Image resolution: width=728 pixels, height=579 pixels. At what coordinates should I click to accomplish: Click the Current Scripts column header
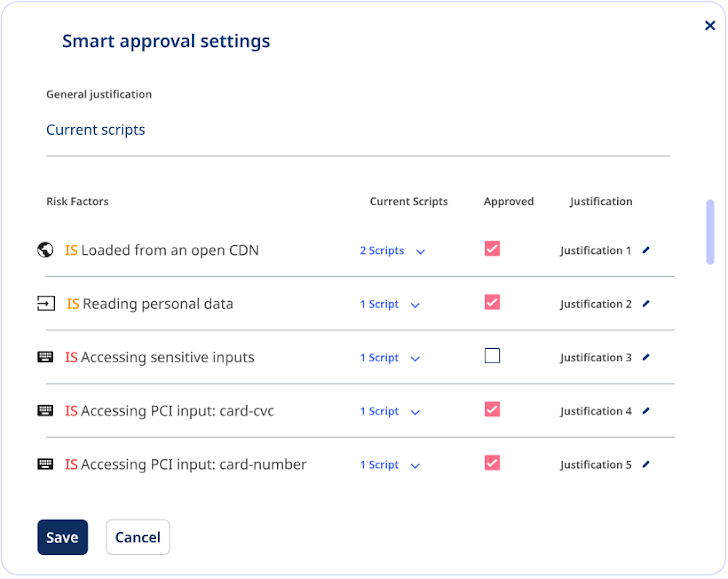coord(409,201)
